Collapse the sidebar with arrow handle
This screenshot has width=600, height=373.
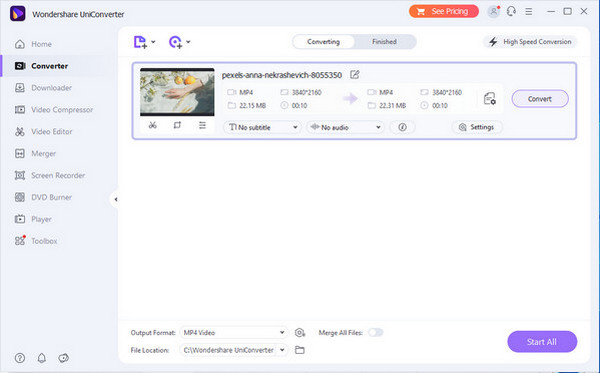(x=115, y=199)
